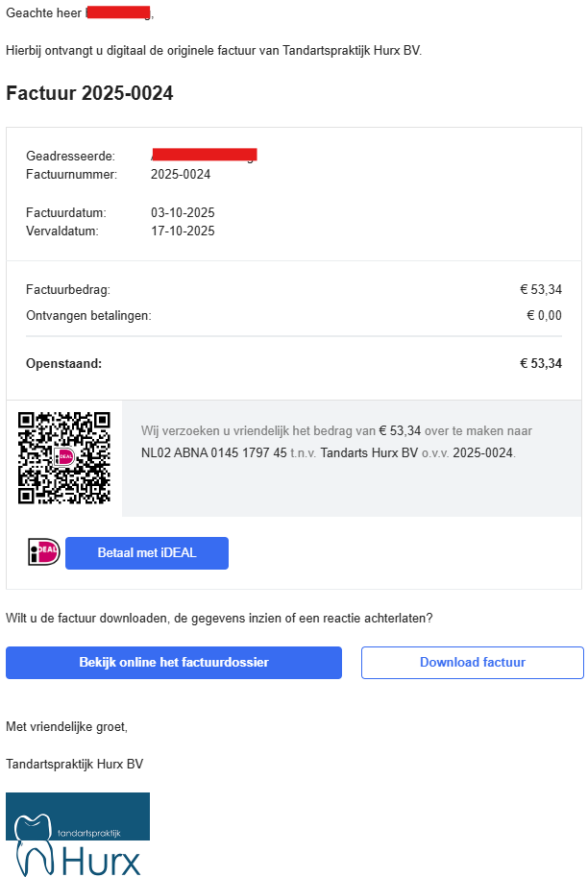Viewport: 588px width, 877px height.
Task: Click the Download factuur button
Action: pos(472,663)
